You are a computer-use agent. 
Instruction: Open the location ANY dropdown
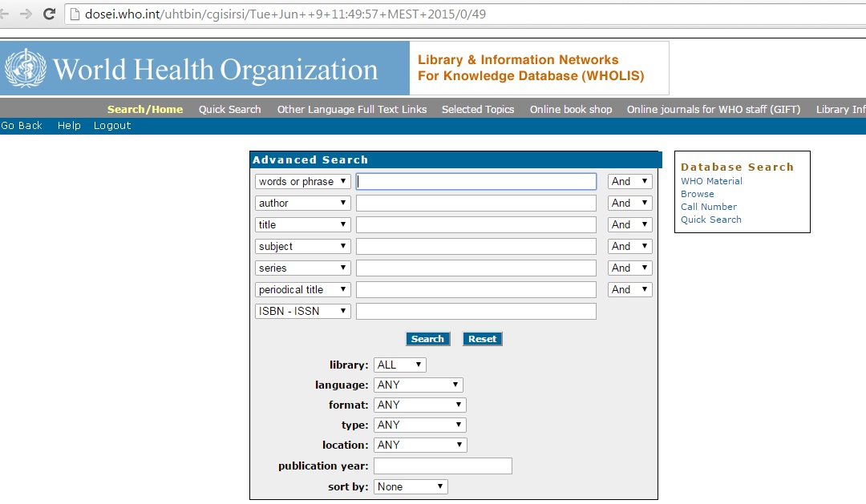click(420, 445)
